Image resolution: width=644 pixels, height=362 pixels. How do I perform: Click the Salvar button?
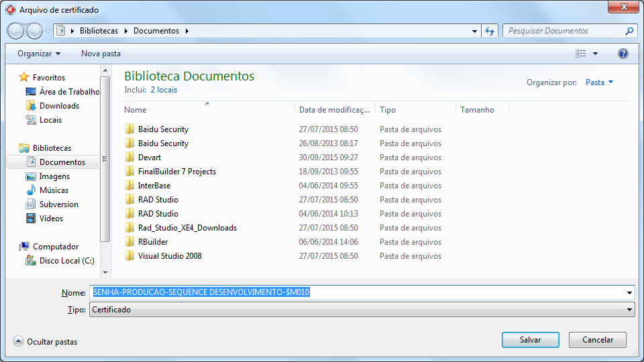tap(530, 340)
